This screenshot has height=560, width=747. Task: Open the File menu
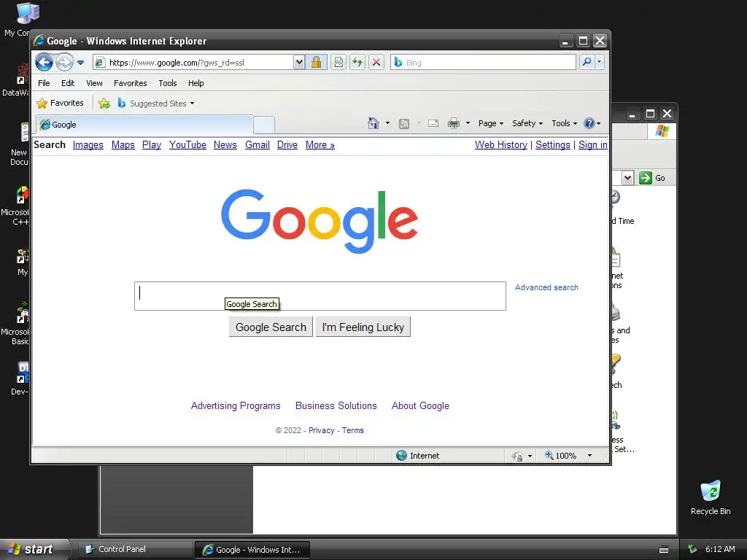click(x=44, y=83)
